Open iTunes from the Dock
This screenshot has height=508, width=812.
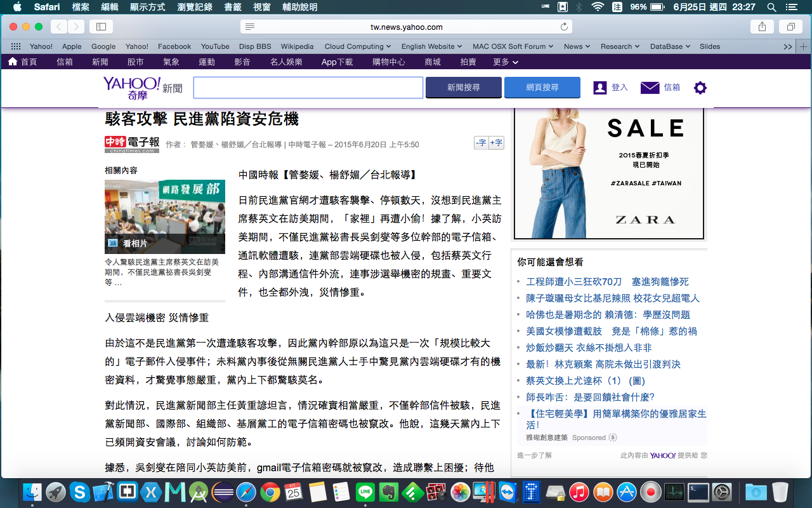click(579, 492)
